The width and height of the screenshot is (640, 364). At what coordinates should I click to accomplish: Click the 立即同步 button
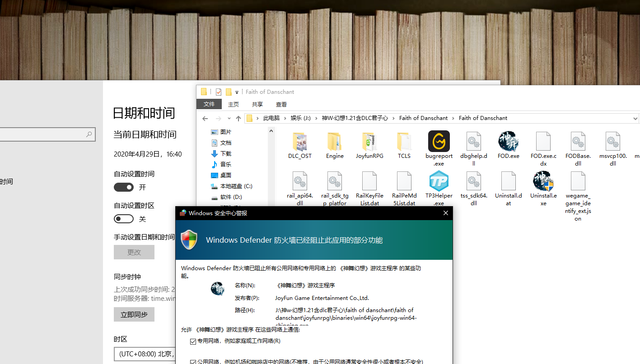pos(134,314)
